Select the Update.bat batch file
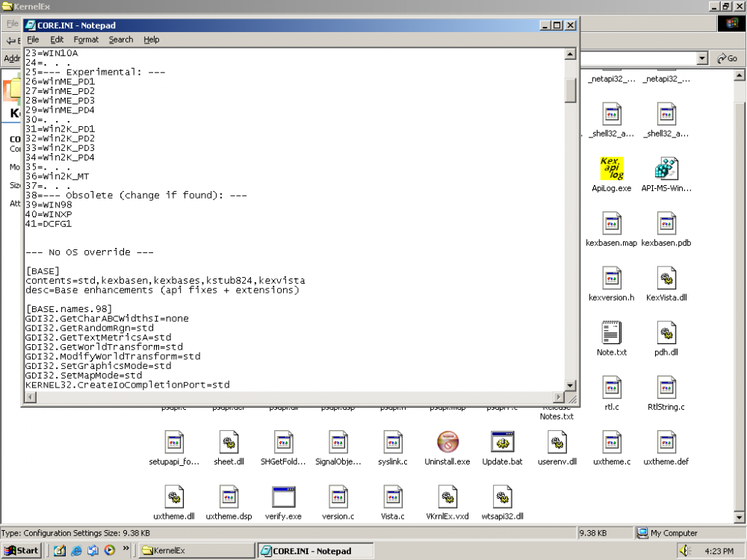 point(502,442)
